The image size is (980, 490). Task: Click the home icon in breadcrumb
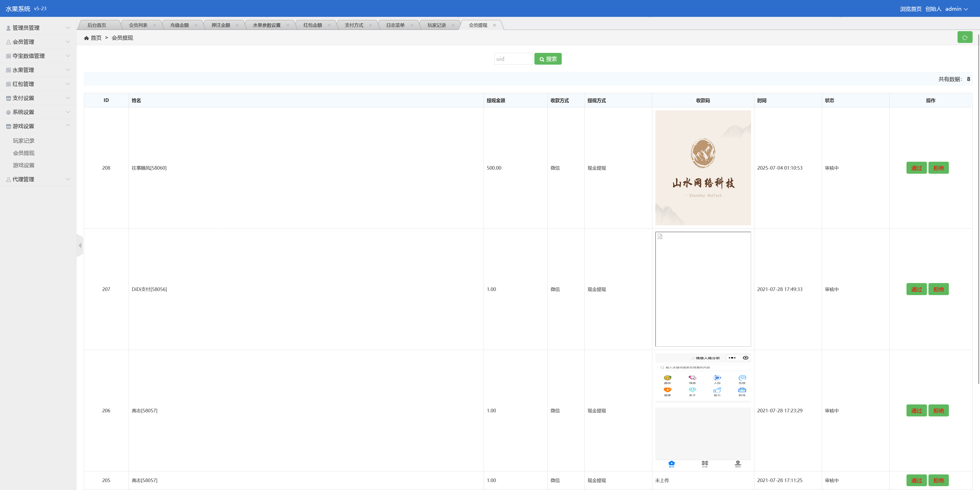[86, 38]
